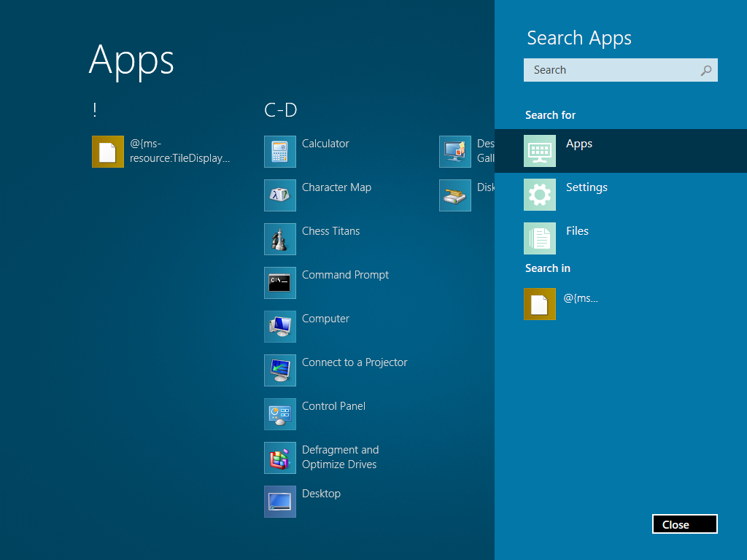
Task: Open the Desktop app icon
Action: coord(279,502)
